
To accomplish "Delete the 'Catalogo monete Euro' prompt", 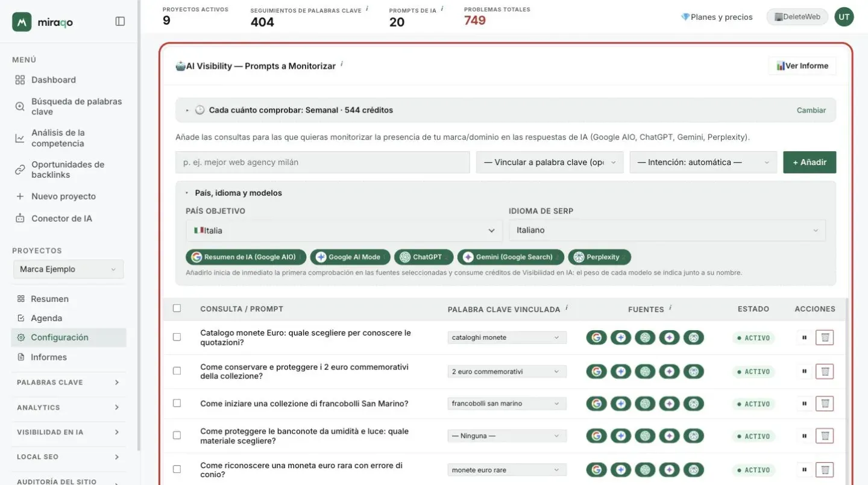I will pyautogui.click(x=825, y=337).
